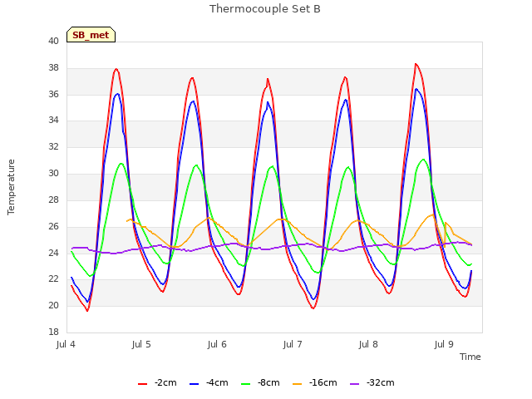Toggle the -16cm series in legend
The height and width of the screenshot is (399, 532).
tap(314, 382)
